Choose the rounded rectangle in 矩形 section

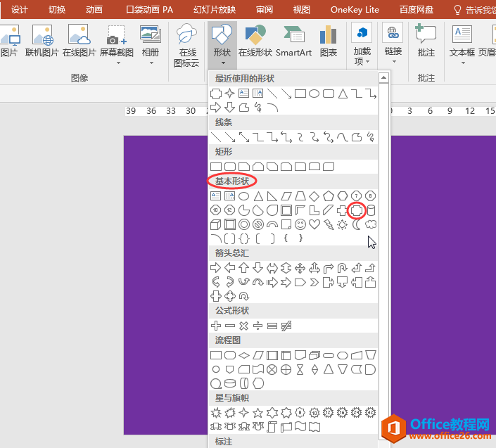click(x=230, y=167)
